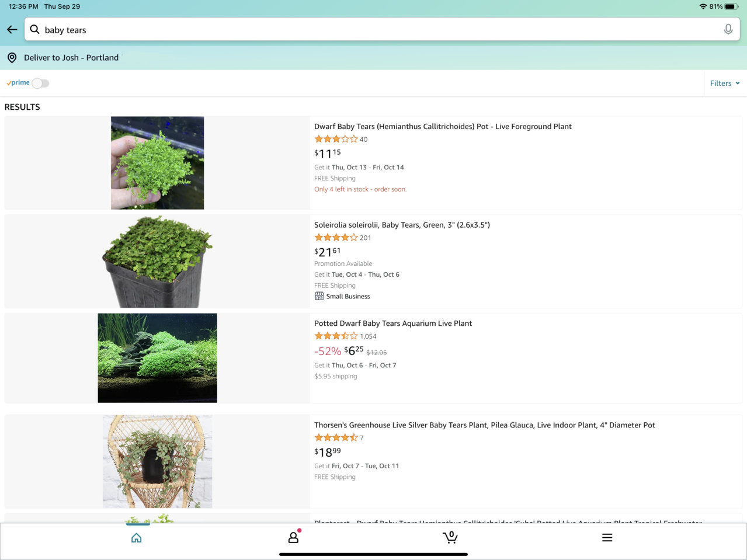
Task: Tap the back arrow icon
Action: pyautogui.click(x=12, y=29)
